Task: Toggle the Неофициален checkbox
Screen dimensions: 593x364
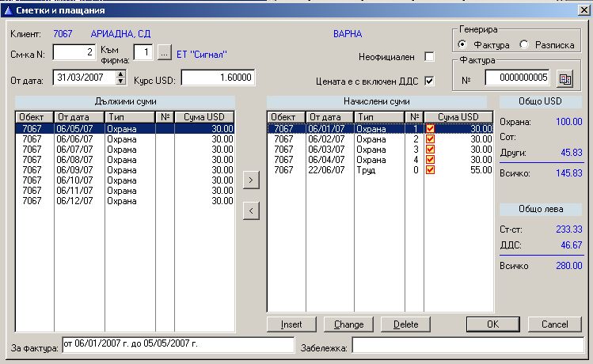Action: [429, 57]
